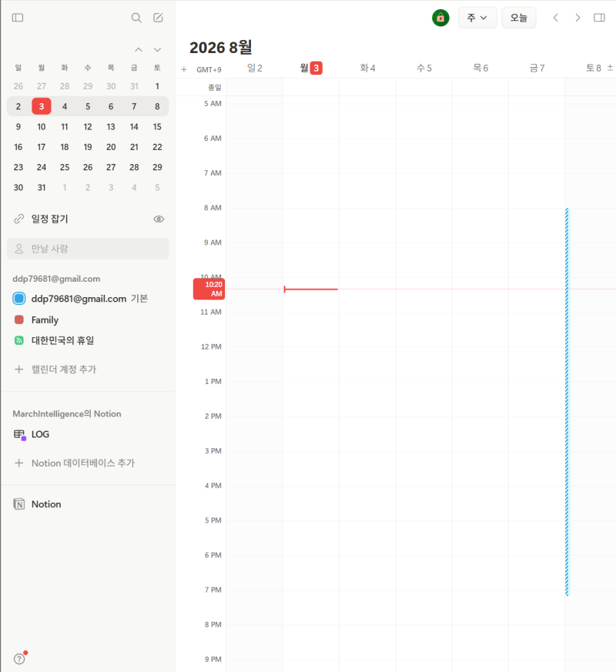Select highlighted day 3 in mini calendar
This screenshot has height=672, width=616.
pyautogui.click(x=42, y=106)
